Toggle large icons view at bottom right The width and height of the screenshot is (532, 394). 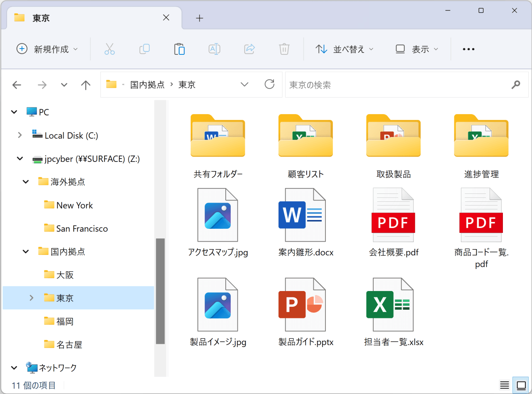[x=520, y=385]
